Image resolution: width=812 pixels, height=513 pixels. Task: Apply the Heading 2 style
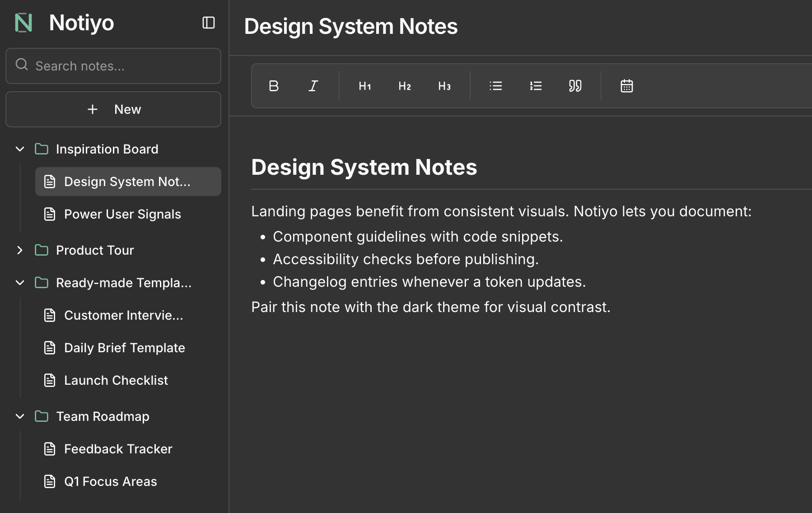click(405, 86)
